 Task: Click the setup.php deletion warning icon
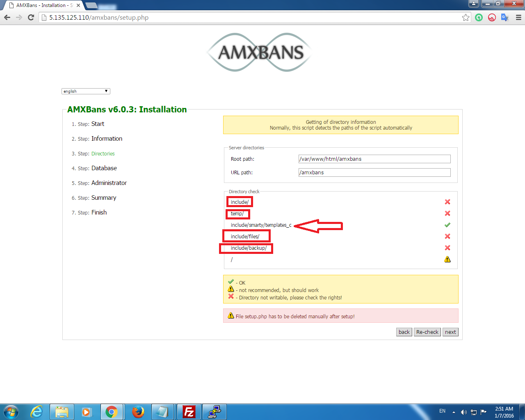point(231,316)
